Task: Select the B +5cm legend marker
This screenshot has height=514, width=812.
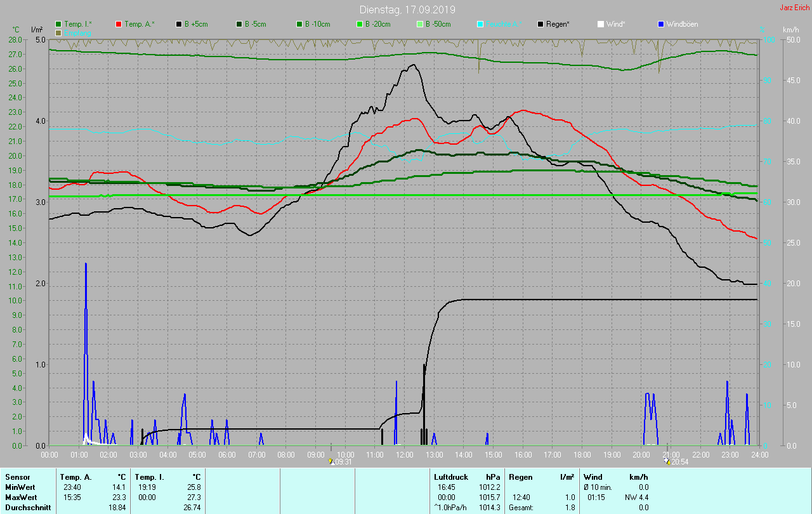Action: [179, 24]
